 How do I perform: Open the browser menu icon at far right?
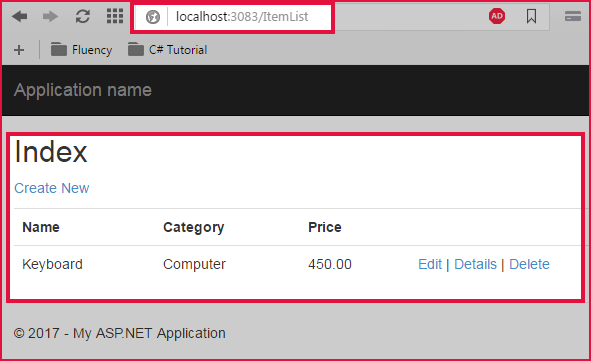573,16
